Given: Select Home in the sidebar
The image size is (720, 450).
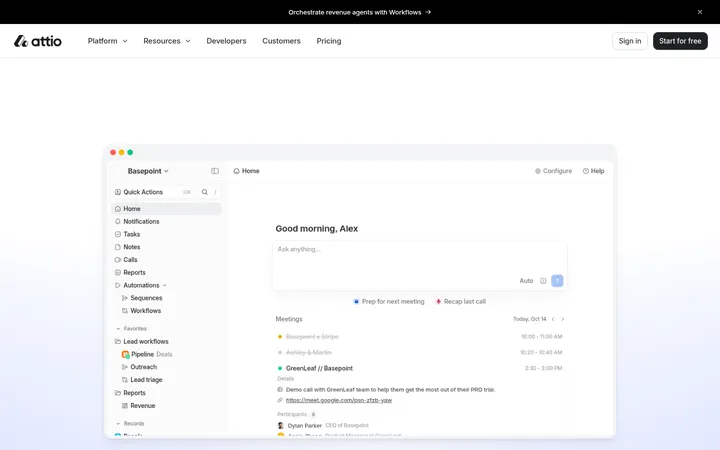Looking at the screenshot, I should (166, 208).
